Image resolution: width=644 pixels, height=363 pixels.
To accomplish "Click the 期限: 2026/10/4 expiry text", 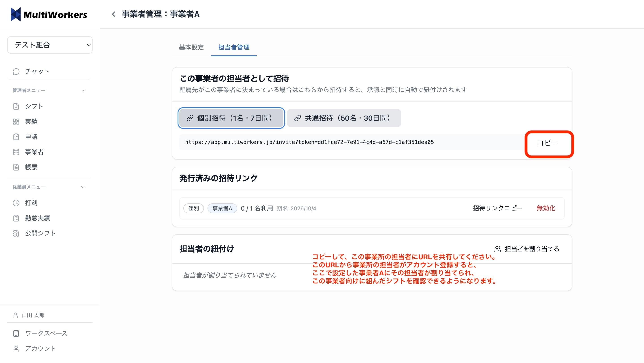I will (x=296, y=208).
